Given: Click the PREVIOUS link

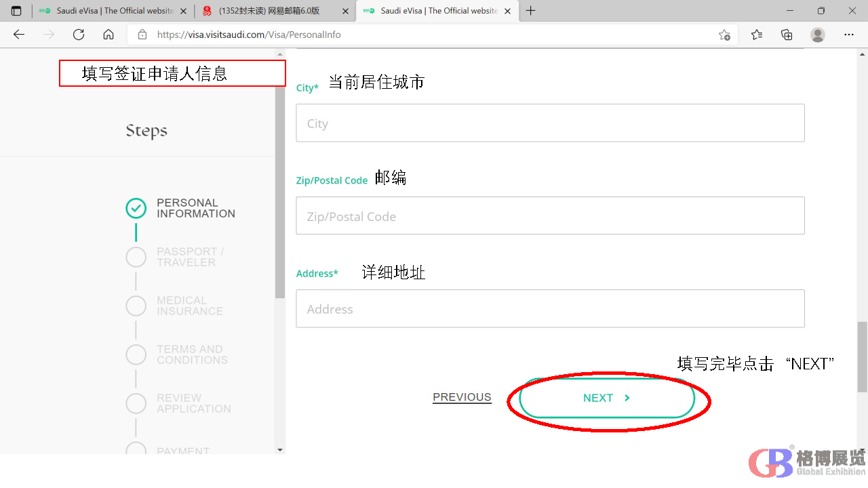Looking at the screenshot, I should (462, 397).
